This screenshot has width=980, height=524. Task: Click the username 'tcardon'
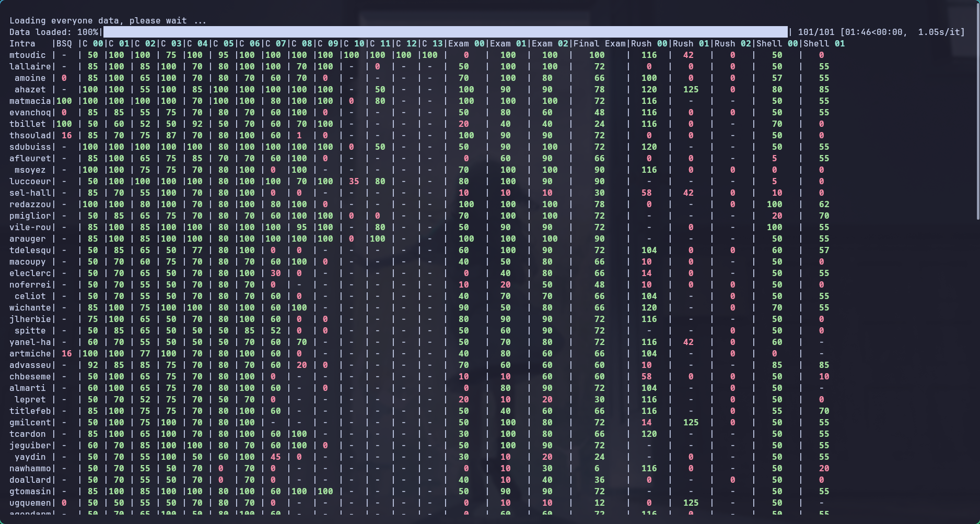(x=28, y=434)
